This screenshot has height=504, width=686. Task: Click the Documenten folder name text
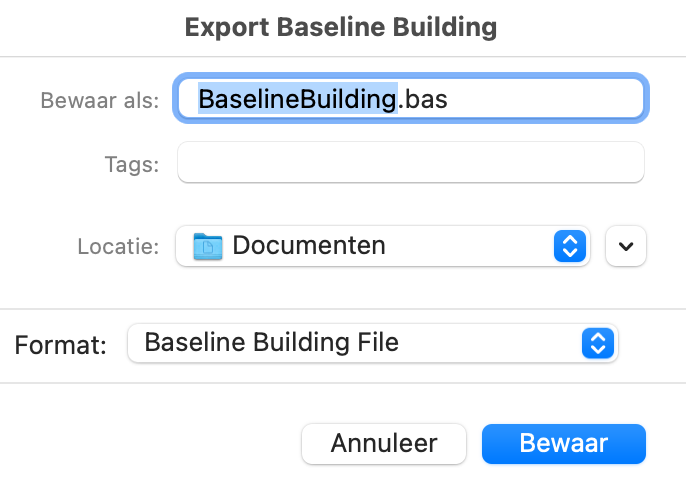coord(309,245)
